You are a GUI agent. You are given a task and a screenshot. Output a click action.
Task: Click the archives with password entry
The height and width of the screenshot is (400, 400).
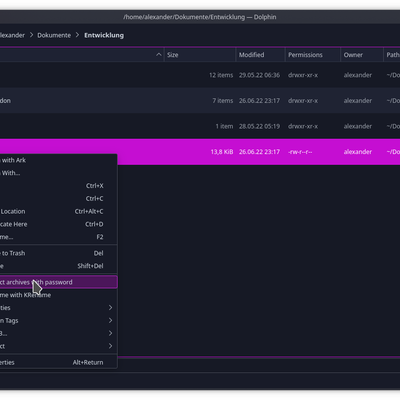point(58,282)
